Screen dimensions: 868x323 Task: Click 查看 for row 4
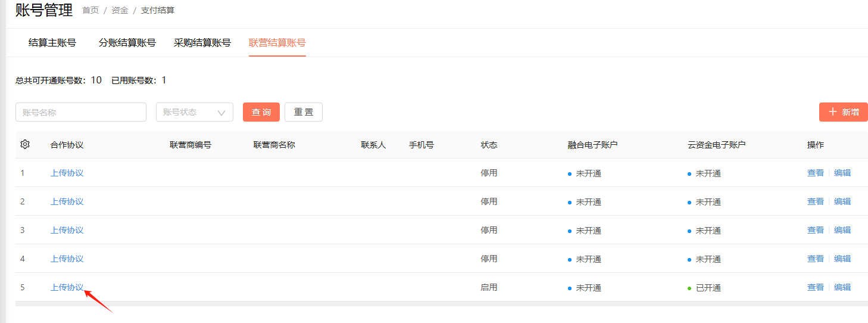click(x=816, y=259)
